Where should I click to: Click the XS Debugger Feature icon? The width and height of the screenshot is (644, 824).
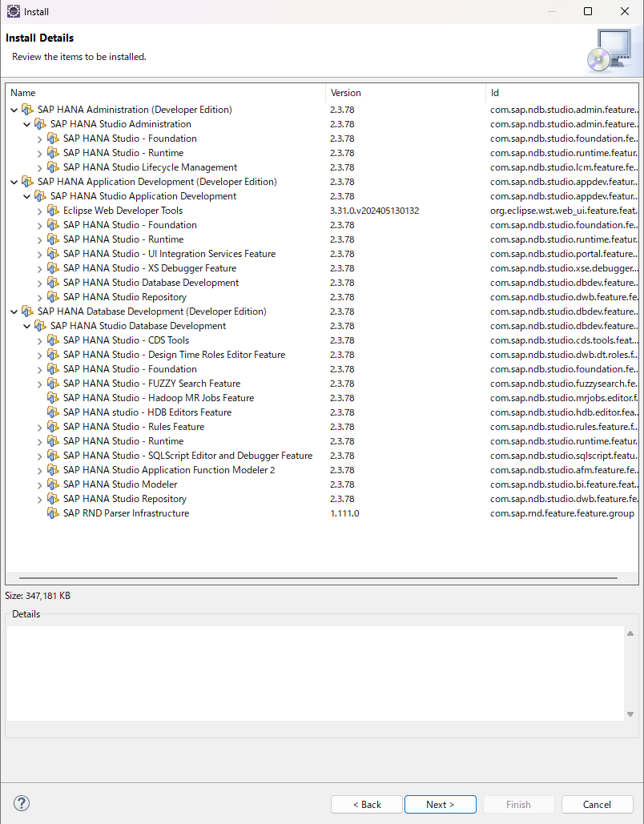[x=53, y=268]
